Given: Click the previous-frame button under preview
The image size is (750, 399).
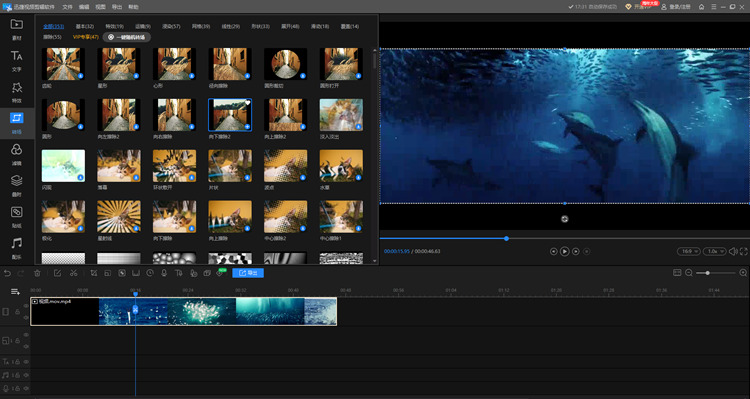Looking at the screenshot, I should pos(553,251).
